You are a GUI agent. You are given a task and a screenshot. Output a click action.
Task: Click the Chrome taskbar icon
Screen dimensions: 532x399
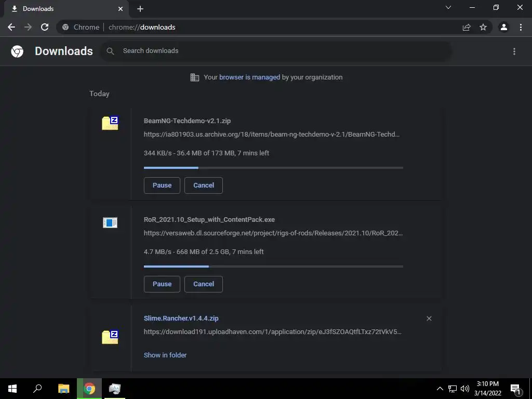89,389
